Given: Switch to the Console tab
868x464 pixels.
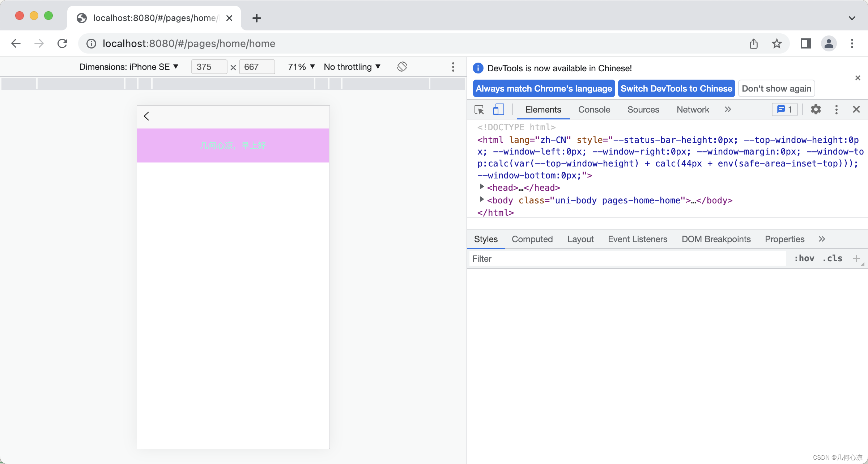Looking at the screenshot, I should click(594, 110).
